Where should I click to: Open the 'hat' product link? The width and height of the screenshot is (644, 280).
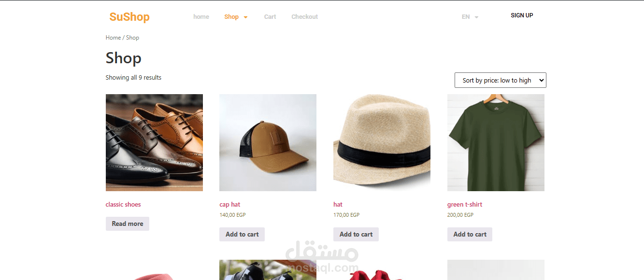[x=338, y=204]
